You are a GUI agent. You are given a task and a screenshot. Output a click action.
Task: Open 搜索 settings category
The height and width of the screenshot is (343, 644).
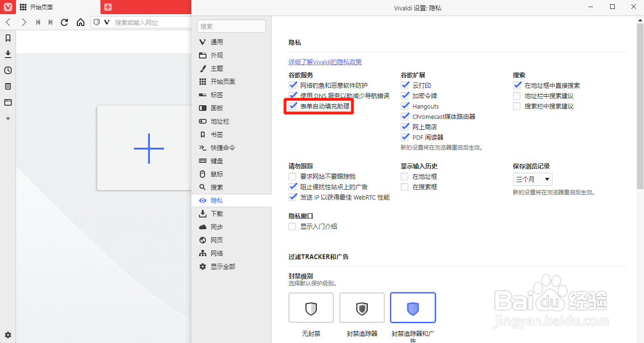(x=231, y=187)
